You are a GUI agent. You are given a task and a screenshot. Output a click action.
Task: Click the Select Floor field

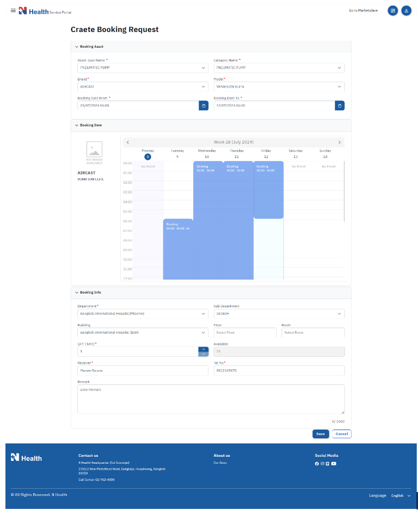[245, 333]
